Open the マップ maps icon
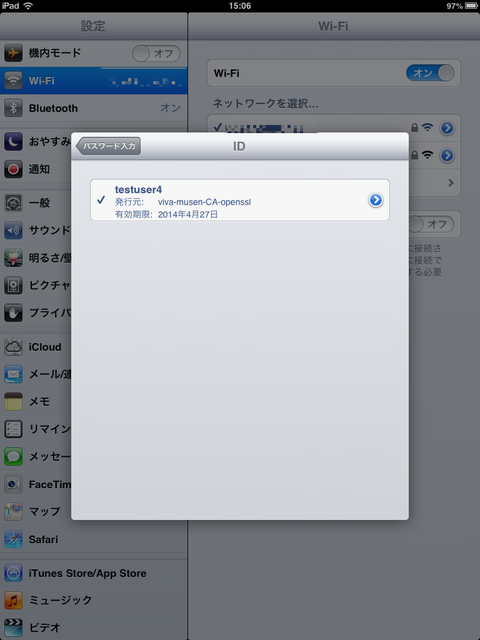Image resolution: width=480 pixels, height=640 pixels. point(13,512)
